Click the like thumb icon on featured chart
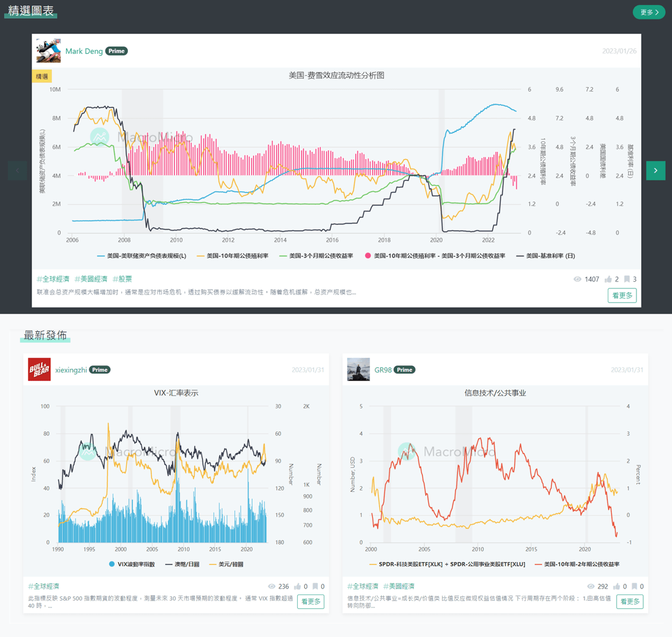Screen dimensions: 672x637 click(x=608, y=279)
